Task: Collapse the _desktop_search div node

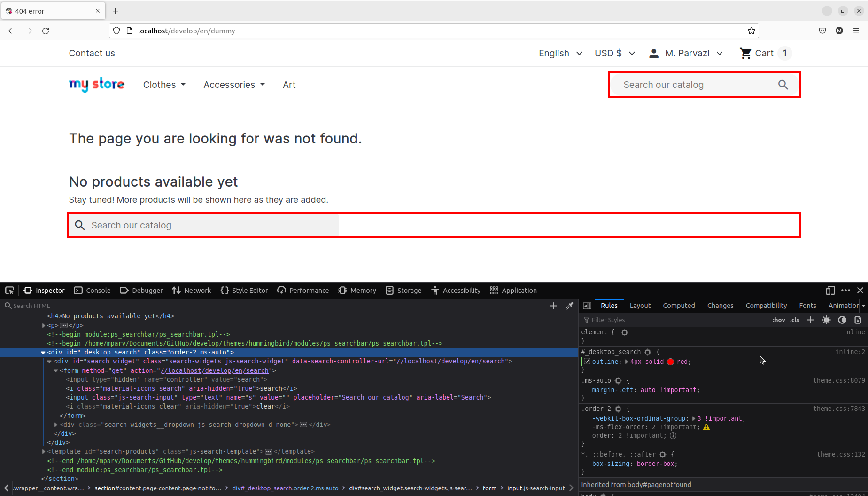Action: pos(43,352)
